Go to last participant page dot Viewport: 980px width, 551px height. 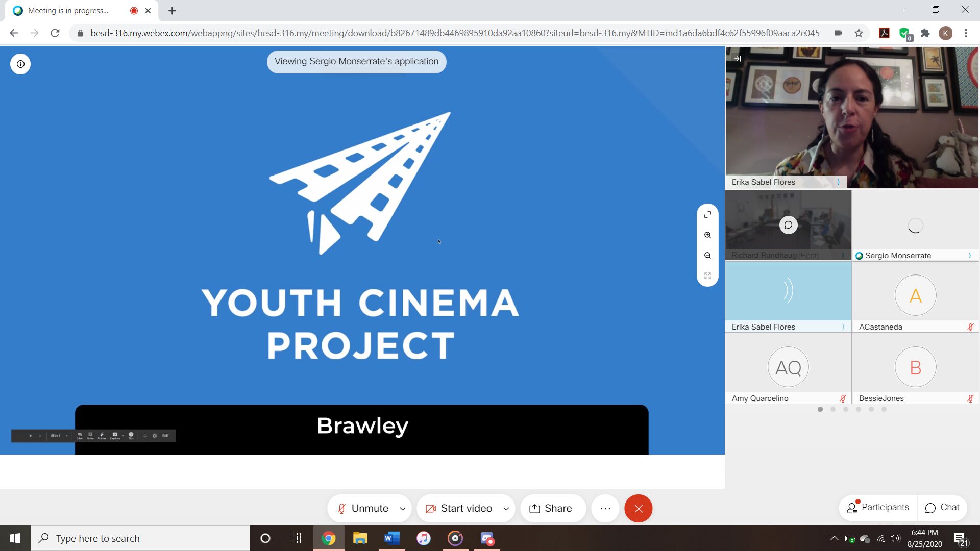point(884,409)
